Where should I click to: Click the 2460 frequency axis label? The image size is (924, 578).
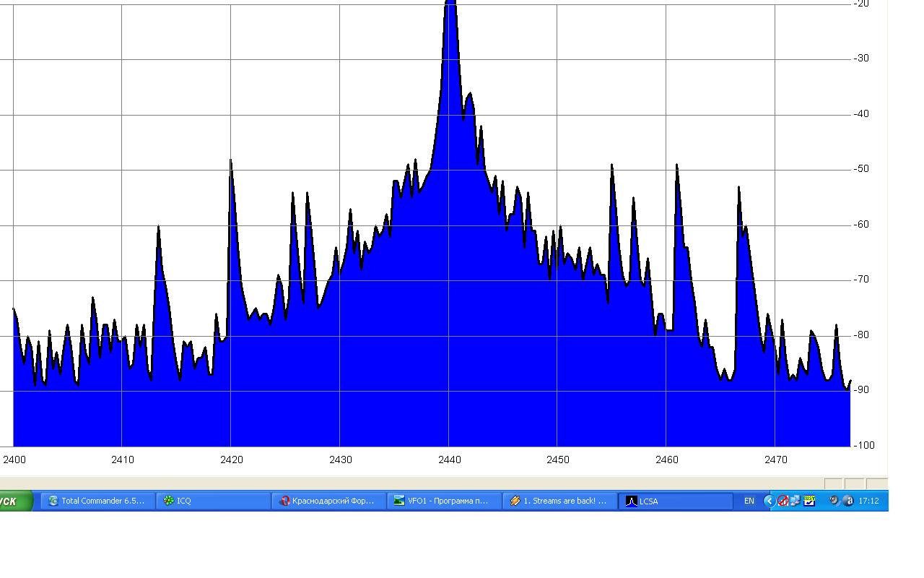(667, 460)
